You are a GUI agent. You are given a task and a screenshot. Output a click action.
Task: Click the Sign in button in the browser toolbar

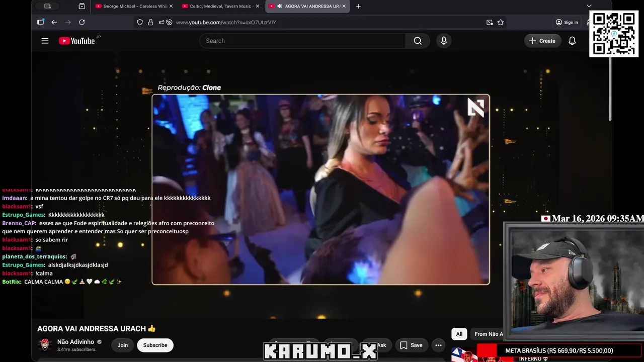click(x=567, y=22)
